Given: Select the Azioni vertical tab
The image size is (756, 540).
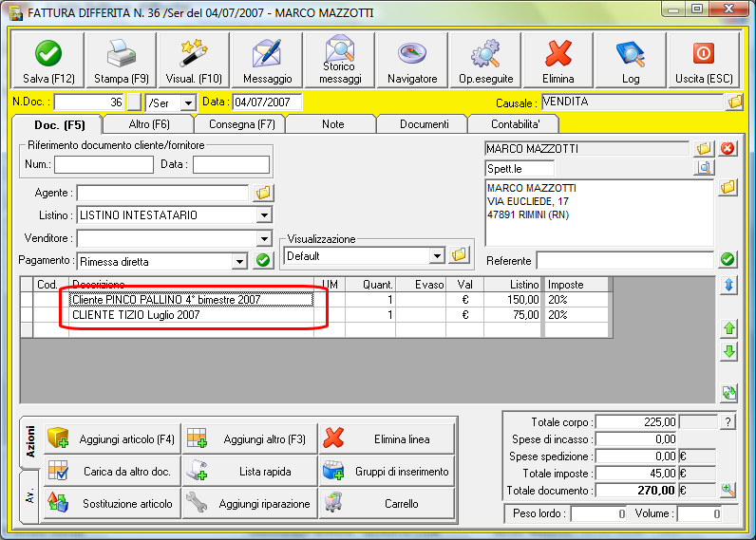Looking at the screenshot, I should (30, 441).
